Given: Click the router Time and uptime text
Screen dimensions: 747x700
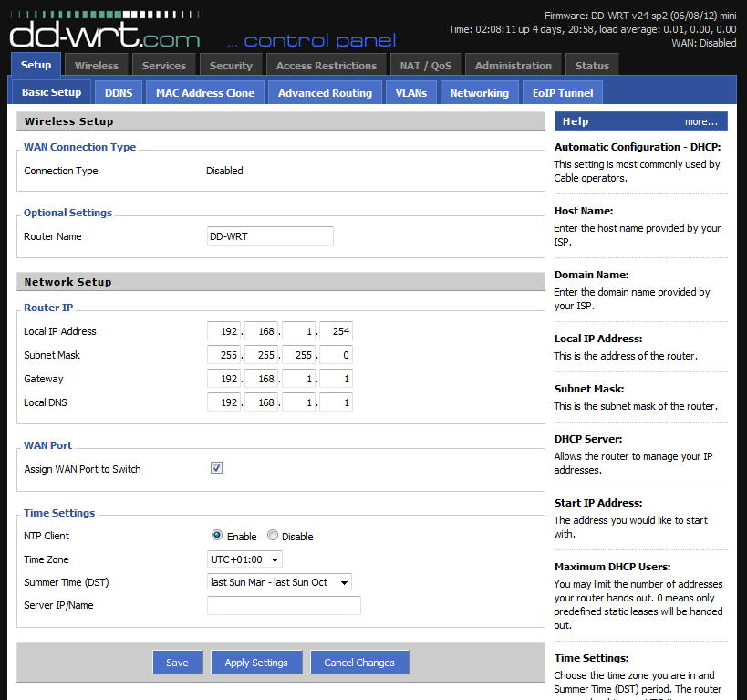Looking at the screenshot, I should click(593, 29).
